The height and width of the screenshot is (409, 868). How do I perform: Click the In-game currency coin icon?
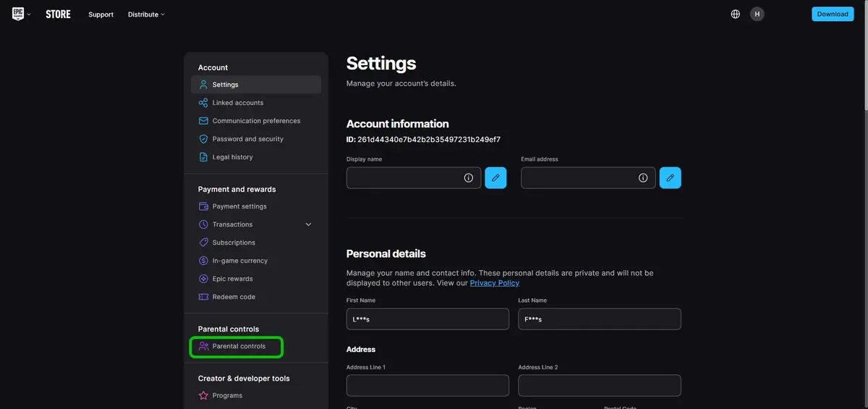[203, 261]
